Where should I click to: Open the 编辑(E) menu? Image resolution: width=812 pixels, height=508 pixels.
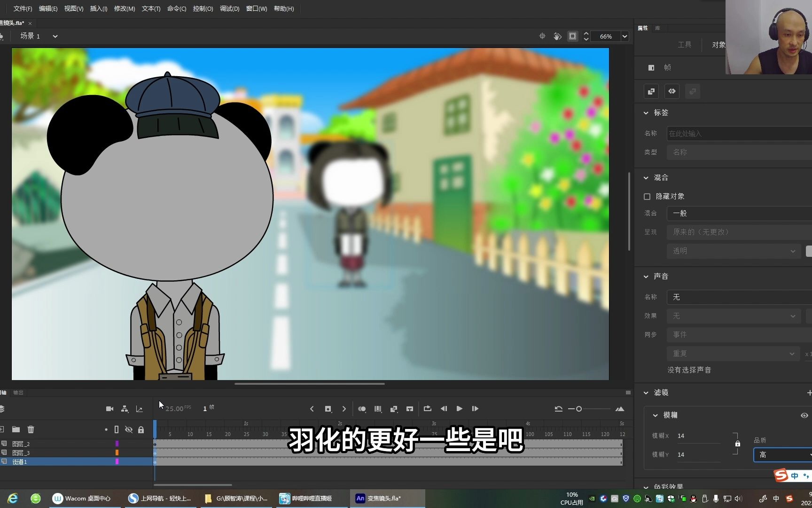point(48,8)
